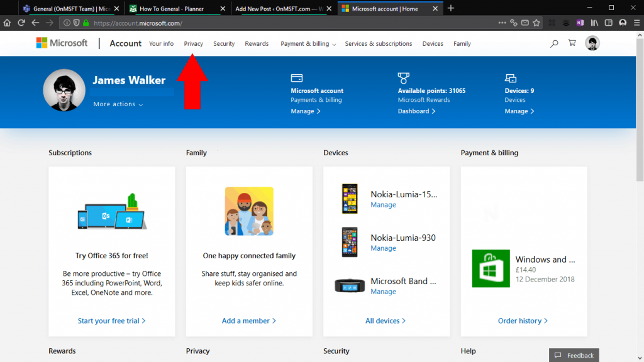Click the Rewards medal icon
This screenshot has height=362, width=644.
pos(403,78)
